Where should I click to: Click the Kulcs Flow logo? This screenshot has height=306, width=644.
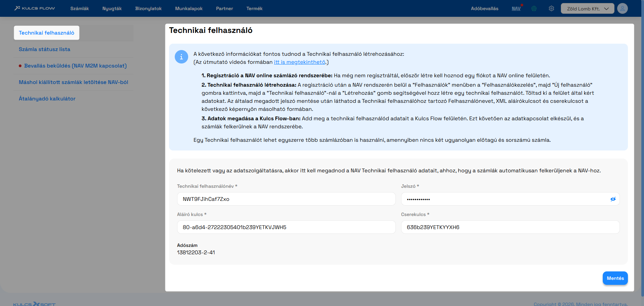pyautogui.click(x=35, y=8)
